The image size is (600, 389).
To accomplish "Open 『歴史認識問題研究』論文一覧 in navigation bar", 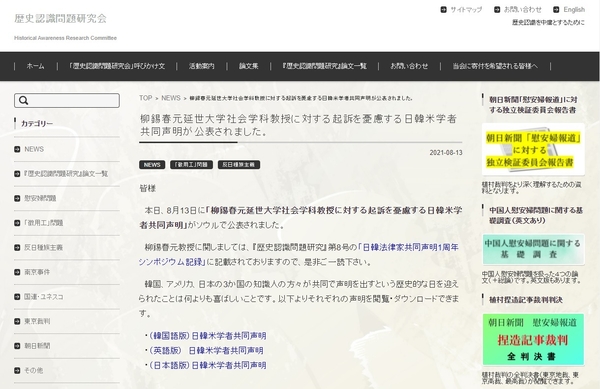I will click(x=324, y=66).
